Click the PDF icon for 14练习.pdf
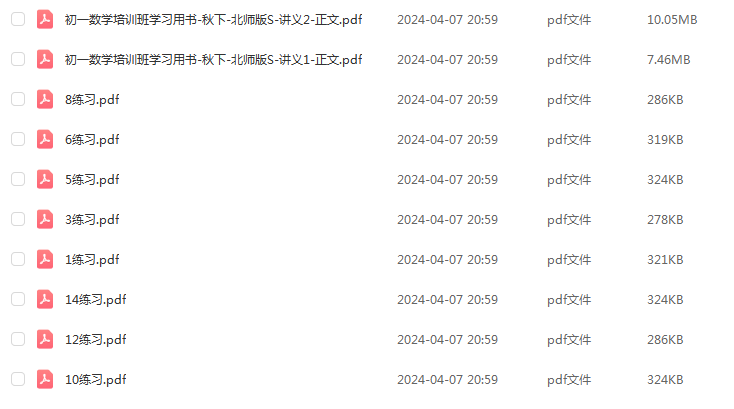Screen dimensions: 734x409 coord(45,299)
